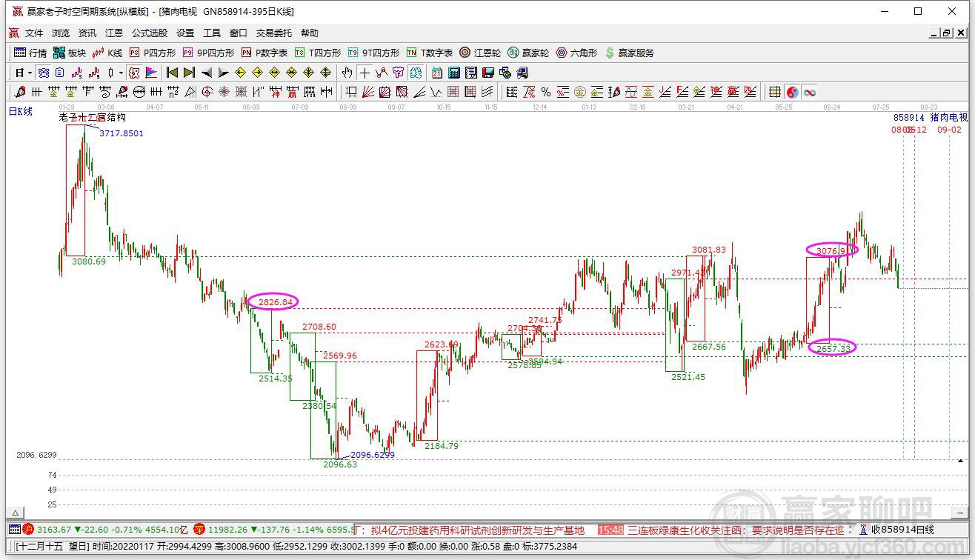
Task: Click the 2657.33 circled price label
Action: click(x=833, y=348)
